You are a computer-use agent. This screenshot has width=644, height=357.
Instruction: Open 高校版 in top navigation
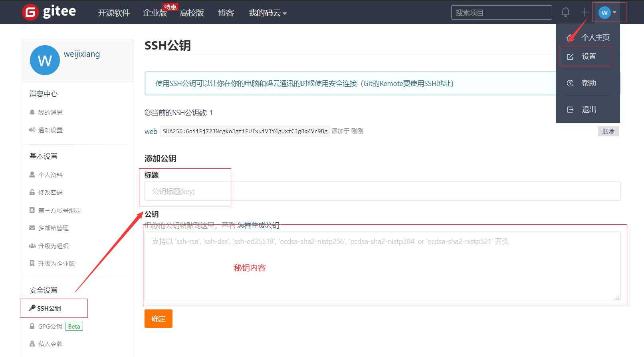click(192, 13)
